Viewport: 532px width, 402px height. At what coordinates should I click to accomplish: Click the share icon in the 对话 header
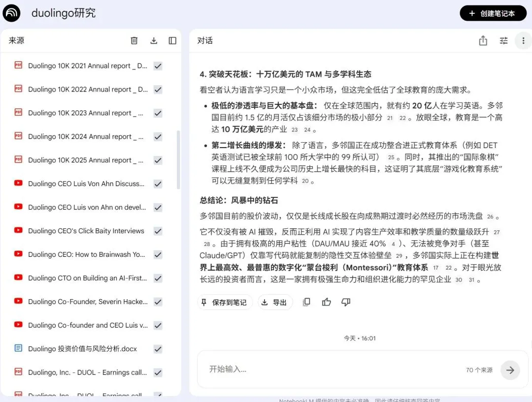pyautogui.click(x=483, y=41)
